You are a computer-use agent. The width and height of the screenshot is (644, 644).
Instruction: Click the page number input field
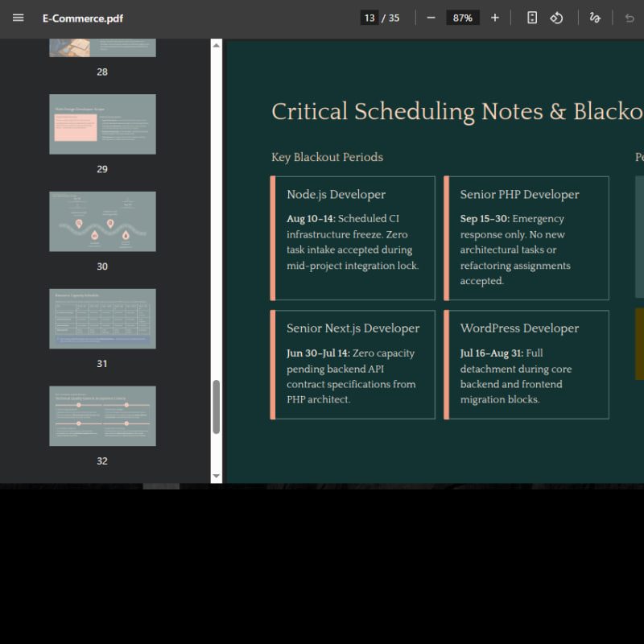point(369,18)
